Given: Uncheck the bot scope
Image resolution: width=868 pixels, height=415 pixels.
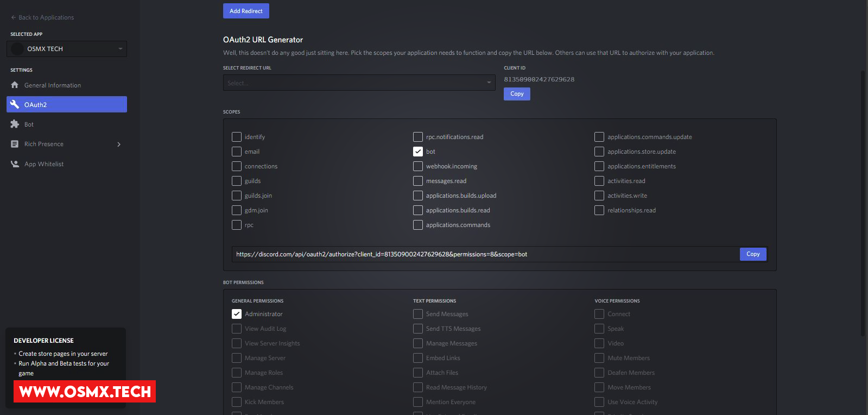Looking at the screenshot, I should 418,152.
